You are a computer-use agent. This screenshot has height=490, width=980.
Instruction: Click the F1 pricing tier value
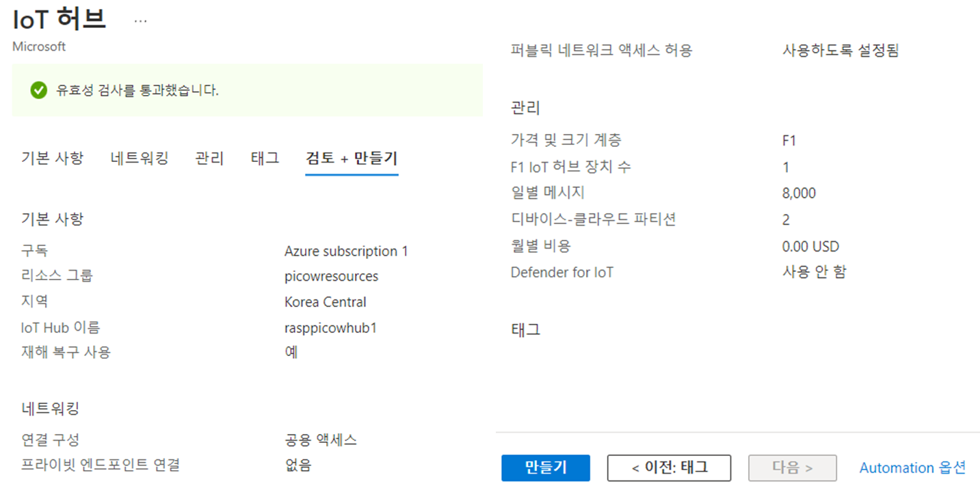click(789, 141)
